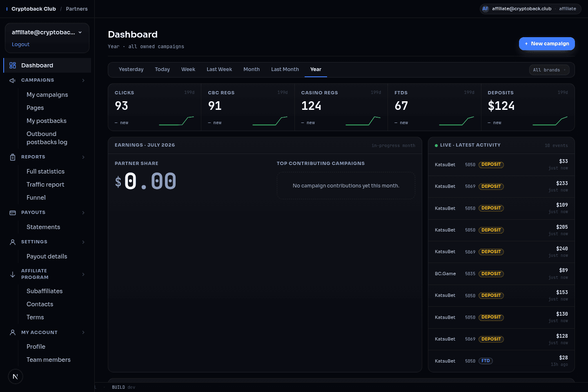588x392 pixels.
Task: Click the Reports clipboard icon
Action: (x=13, y=157)
